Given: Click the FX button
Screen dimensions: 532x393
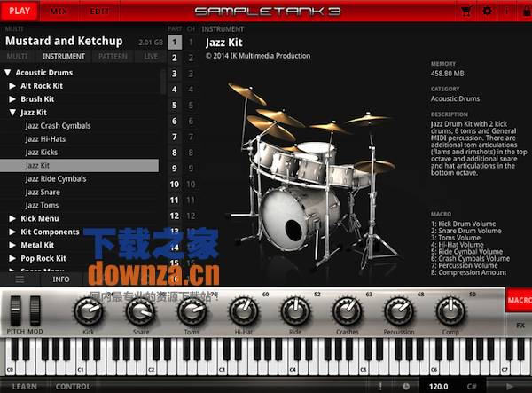Looking at the screenshot, I should (x=519, y=325).
